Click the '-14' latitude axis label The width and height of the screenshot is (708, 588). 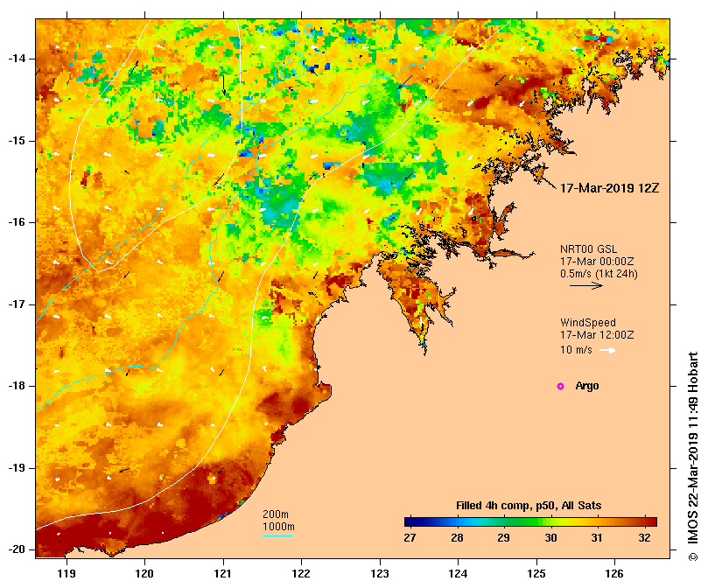coord(17,59)
